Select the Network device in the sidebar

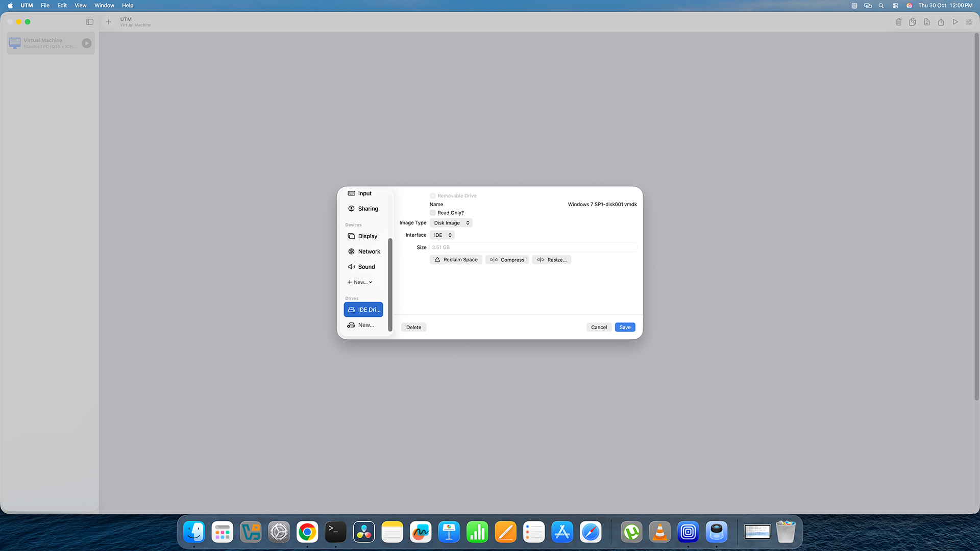click(x=363, y=251)
